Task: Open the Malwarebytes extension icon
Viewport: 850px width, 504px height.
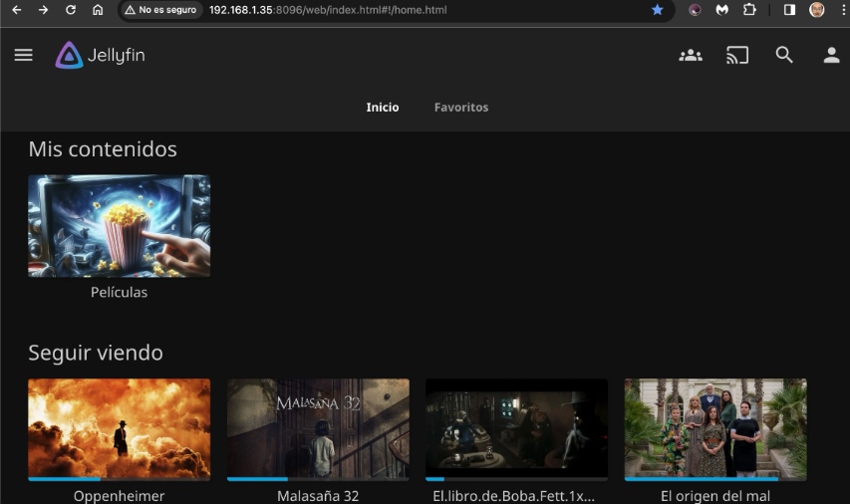Action: coord(722,10)
